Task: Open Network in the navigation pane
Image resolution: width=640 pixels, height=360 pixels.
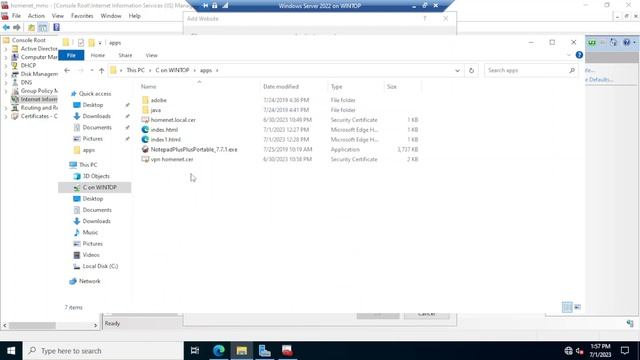Action: click(x=89, y=281)
